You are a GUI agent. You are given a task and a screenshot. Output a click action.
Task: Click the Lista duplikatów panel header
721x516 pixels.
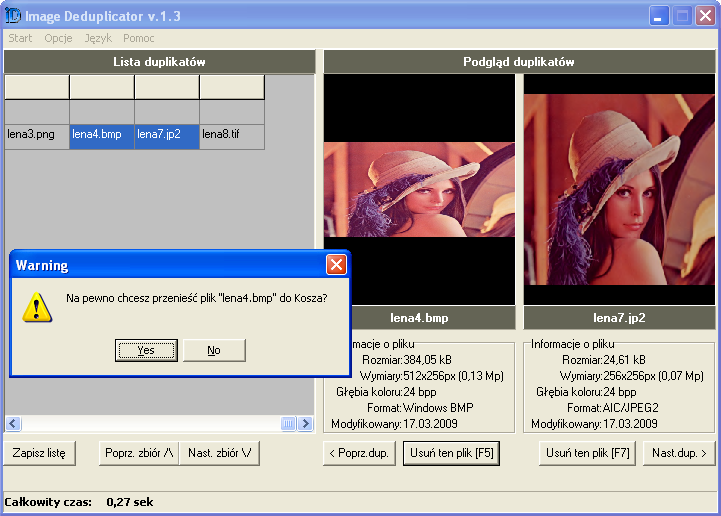tap(160, 62)
